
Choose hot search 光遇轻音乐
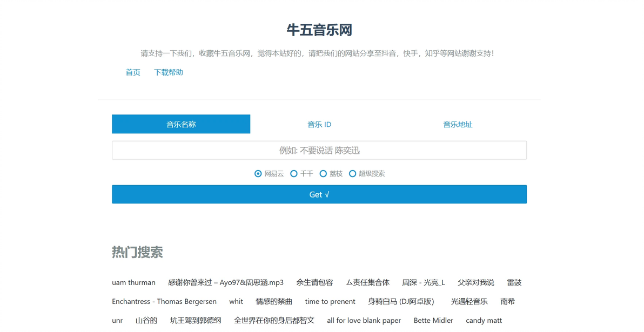click(469, 301)
